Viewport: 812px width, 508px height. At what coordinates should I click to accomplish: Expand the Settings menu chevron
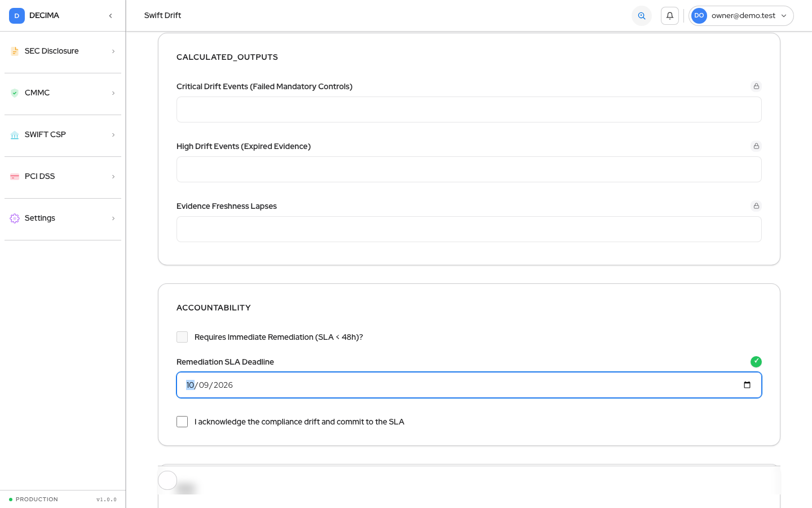pyautogui.click(x=113, y=218)
